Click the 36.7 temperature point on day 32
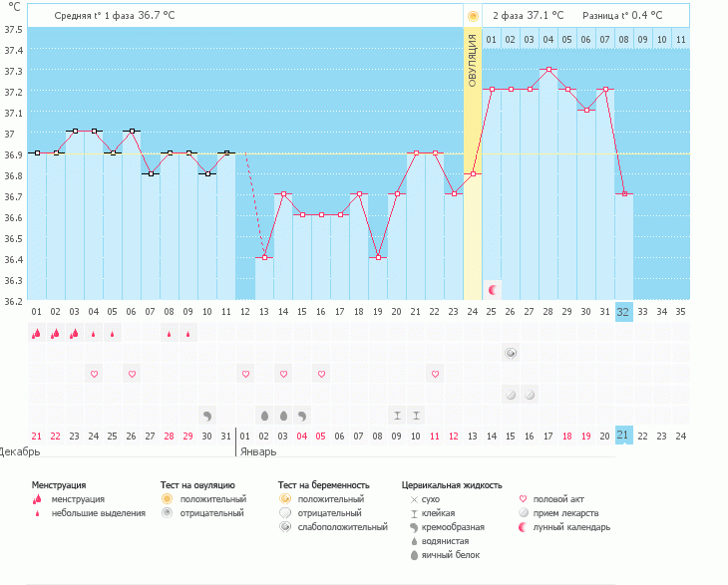 click(624, 194)
